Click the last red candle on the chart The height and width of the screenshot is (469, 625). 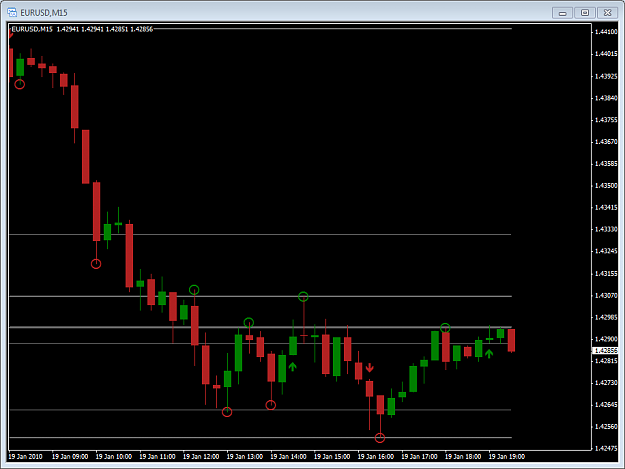point(511,340)
